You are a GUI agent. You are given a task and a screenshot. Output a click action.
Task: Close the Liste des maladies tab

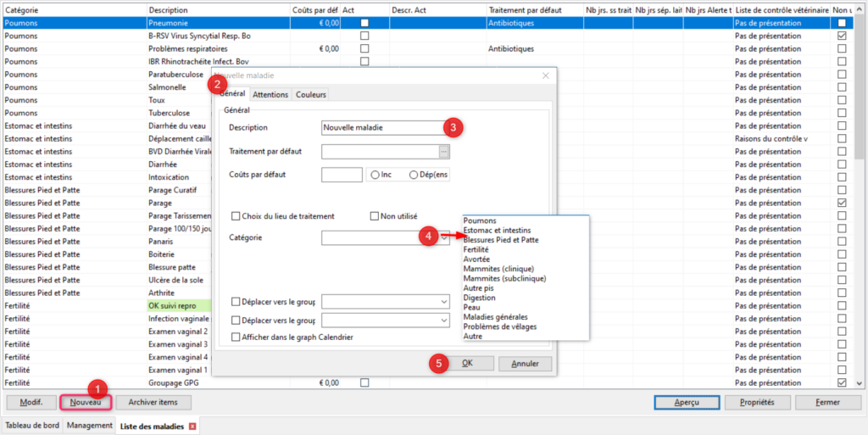coord(192,426)
